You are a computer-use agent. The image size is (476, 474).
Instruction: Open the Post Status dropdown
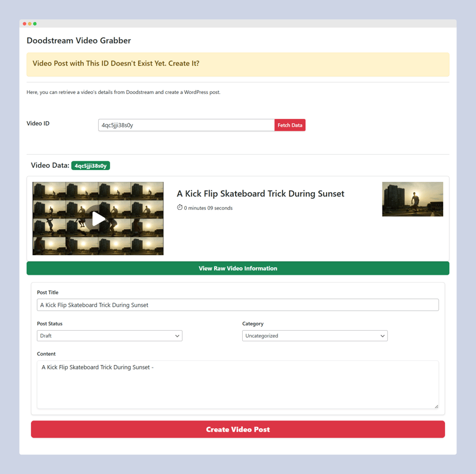(x=109, y=335)
